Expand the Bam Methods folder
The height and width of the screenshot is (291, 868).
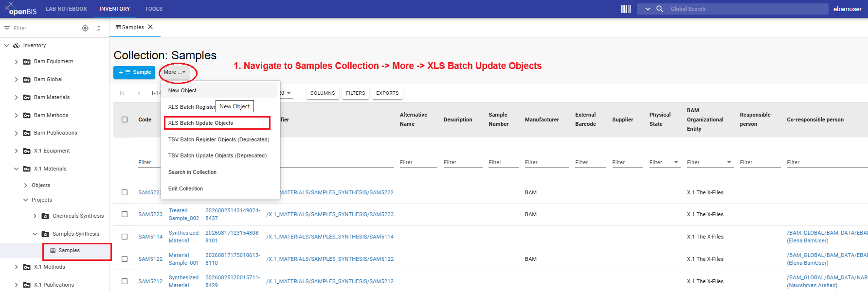coord(16,116)
